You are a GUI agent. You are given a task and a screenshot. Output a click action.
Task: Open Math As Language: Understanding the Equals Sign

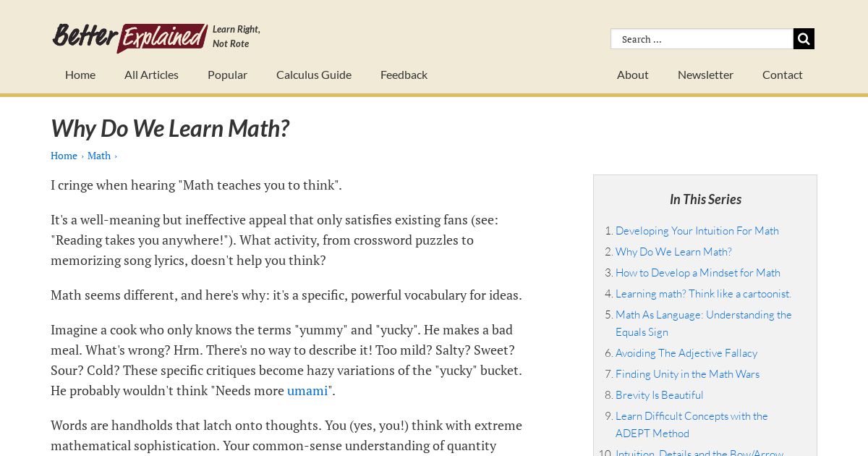point(704,324)
